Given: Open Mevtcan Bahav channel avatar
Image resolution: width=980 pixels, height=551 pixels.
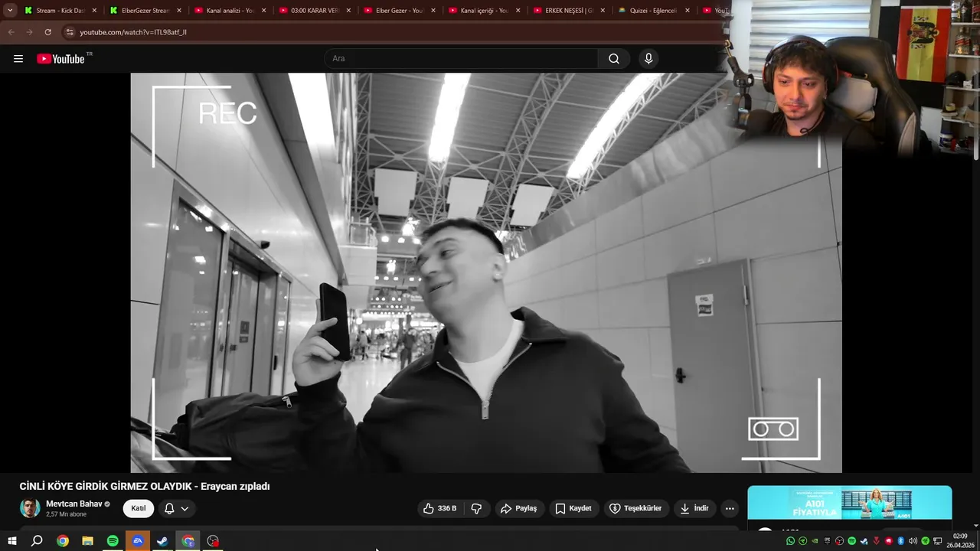Looking at the screenshot, I should click(x=30, y=508).
